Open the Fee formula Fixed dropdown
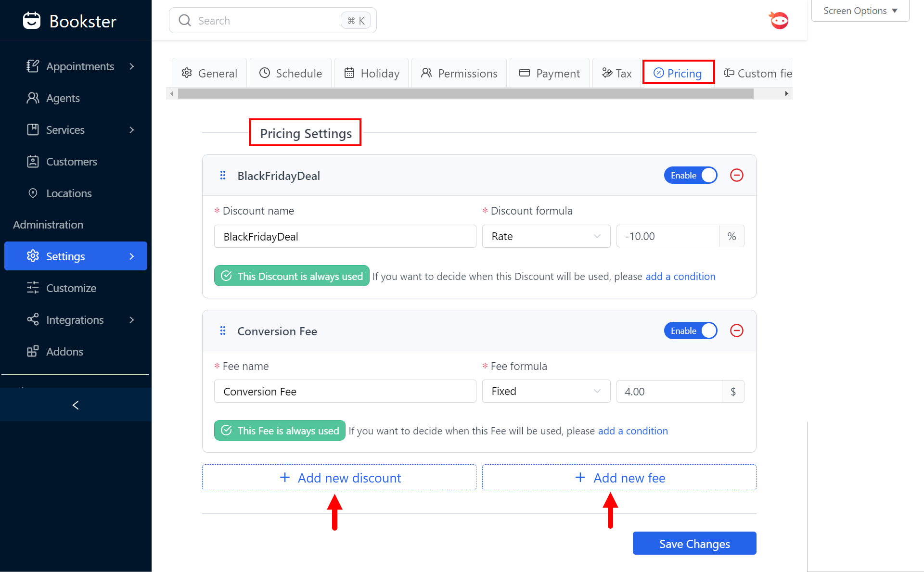 click(546, 392)
